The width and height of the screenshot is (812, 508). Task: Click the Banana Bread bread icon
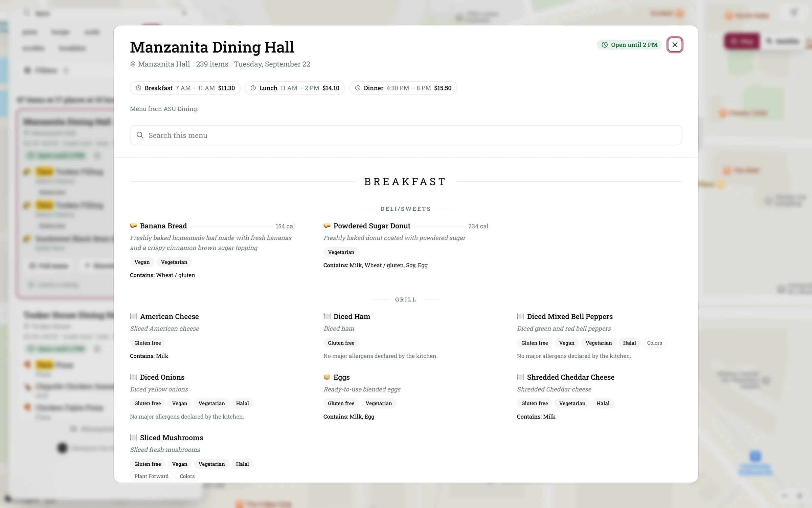click(x=134, y=226)
